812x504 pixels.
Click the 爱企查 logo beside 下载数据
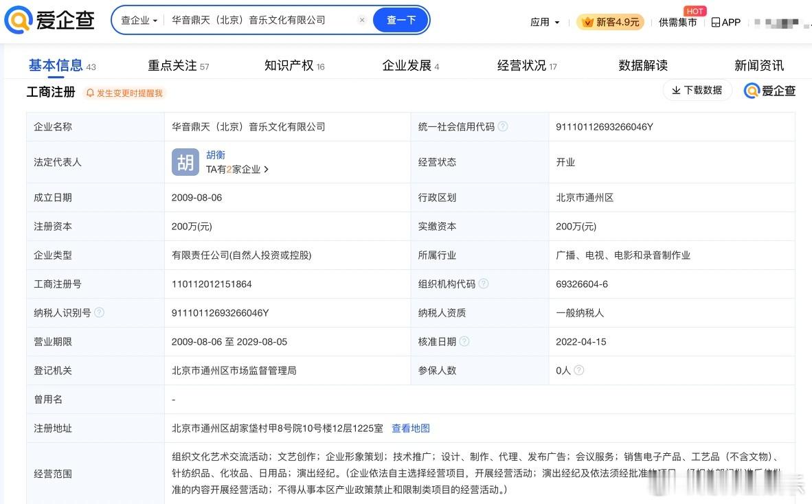tap(769, 91)
